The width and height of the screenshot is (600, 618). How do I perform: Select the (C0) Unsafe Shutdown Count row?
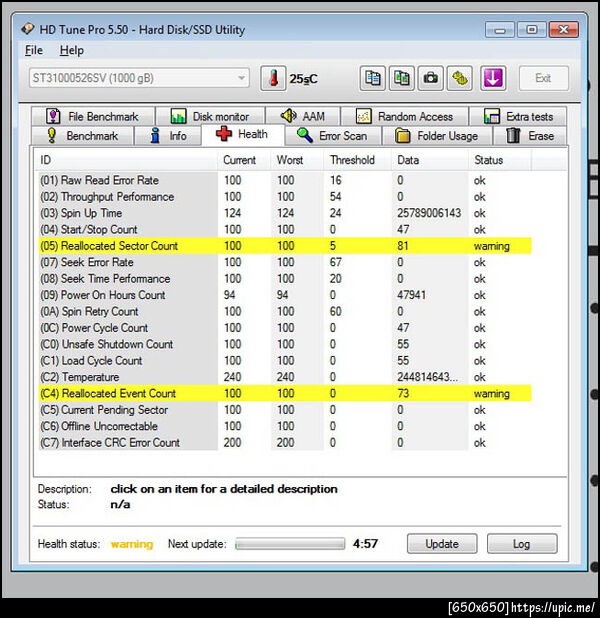285,344
